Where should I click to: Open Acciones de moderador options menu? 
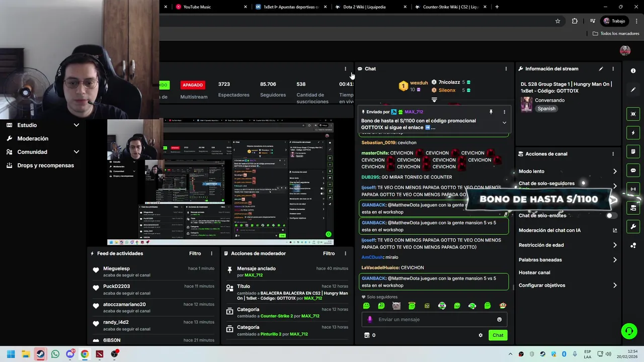pyautogui.click(x=345, y=253)
